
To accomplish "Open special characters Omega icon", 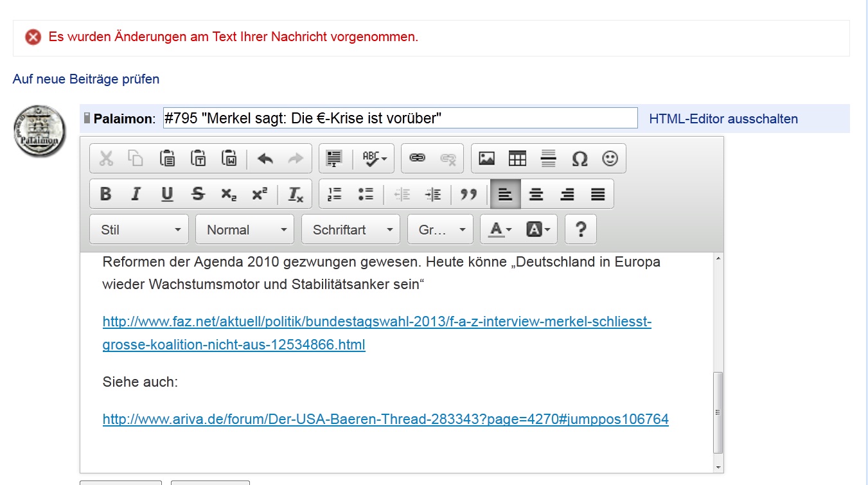I will pyautogui.click(x=580, y=159).
